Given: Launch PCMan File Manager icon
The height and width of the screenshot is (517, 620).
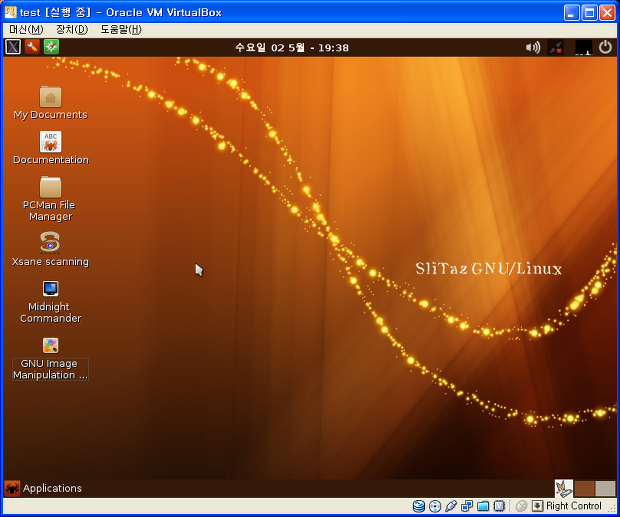Looking at the screenshot, I should tap(51, 187).
